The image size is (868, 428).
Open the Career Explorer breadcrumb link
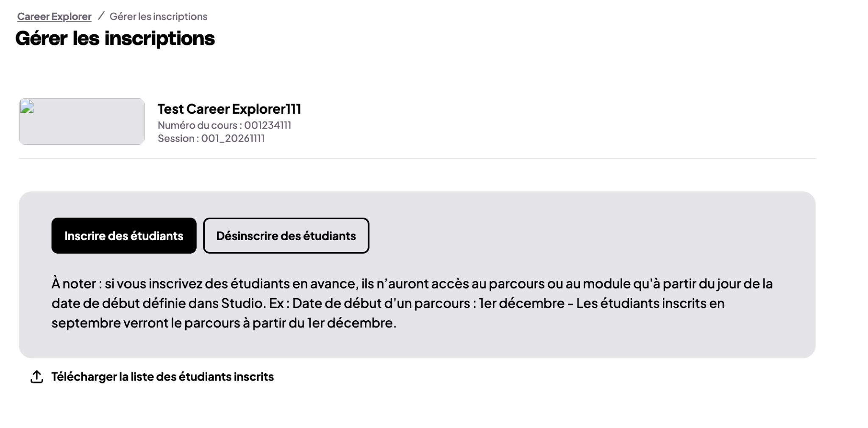[54, 17]
